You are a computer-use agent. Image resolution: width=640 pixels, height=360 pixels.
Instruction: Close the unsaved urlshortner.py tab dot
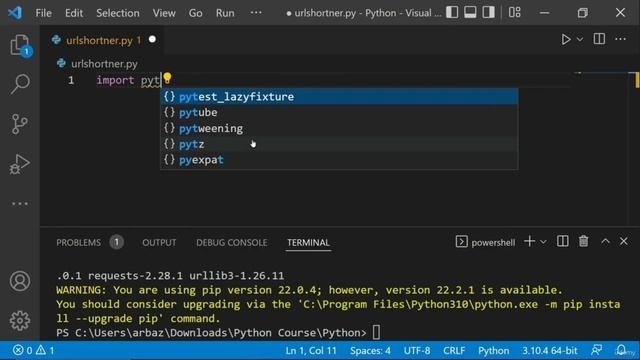[x=152, y=40]
